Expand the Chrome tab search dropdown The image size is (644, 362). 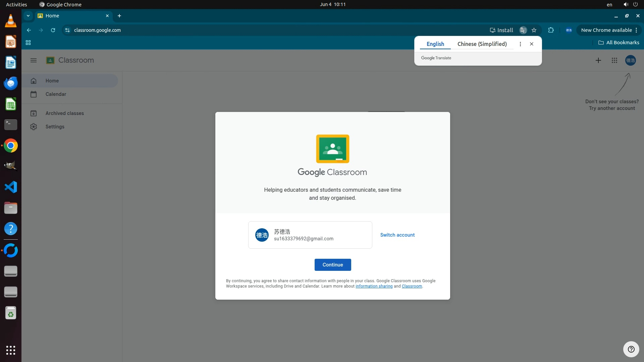point(28,16)
